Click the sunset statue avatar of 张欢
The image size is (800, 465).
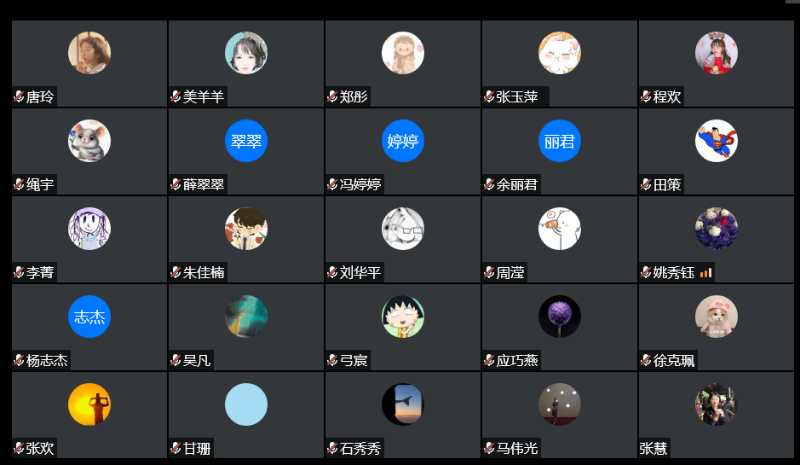(x=89, y=404)
